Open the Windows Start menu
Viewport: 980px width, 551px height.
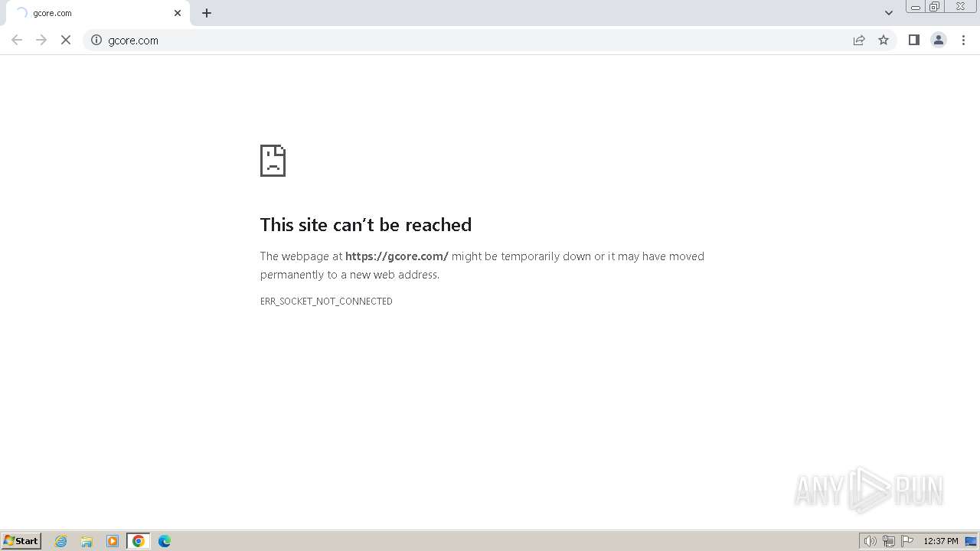click(x=21, y=541)
